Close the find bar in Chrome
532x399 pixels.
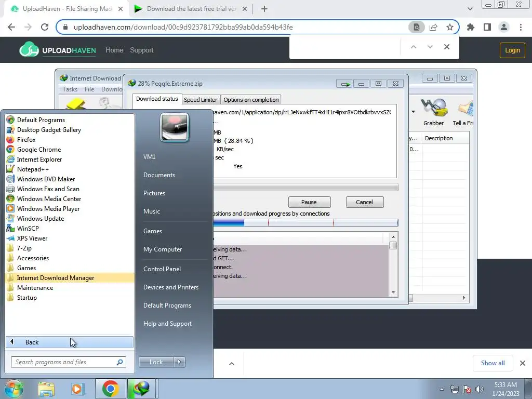tap(447, 47)
